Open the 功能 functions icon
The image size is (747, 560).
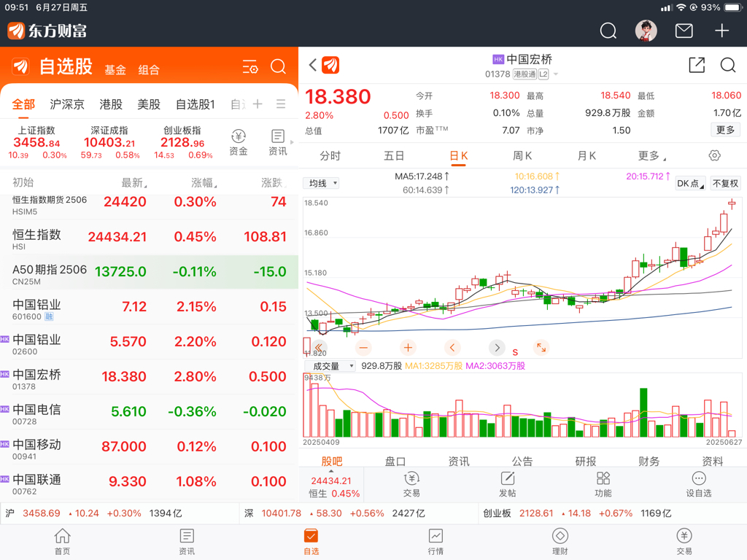[x=603, y=484]
